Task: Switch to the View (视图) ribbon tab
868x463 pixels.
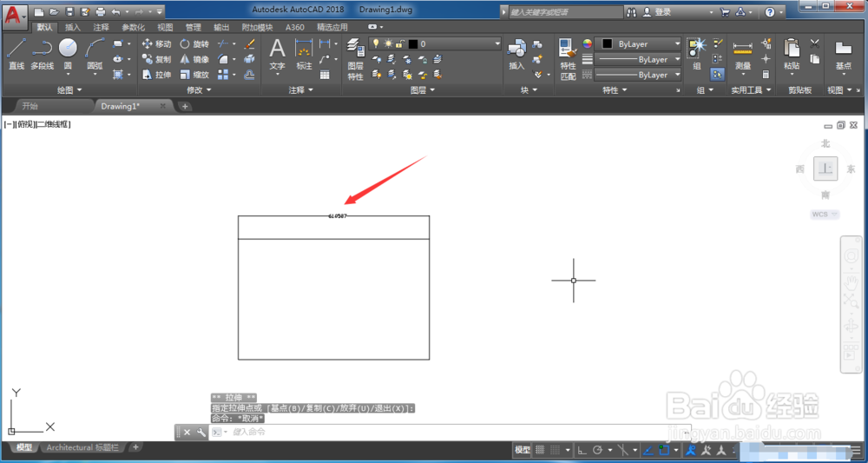Action: pyautogui.click(x=165, y=27)
